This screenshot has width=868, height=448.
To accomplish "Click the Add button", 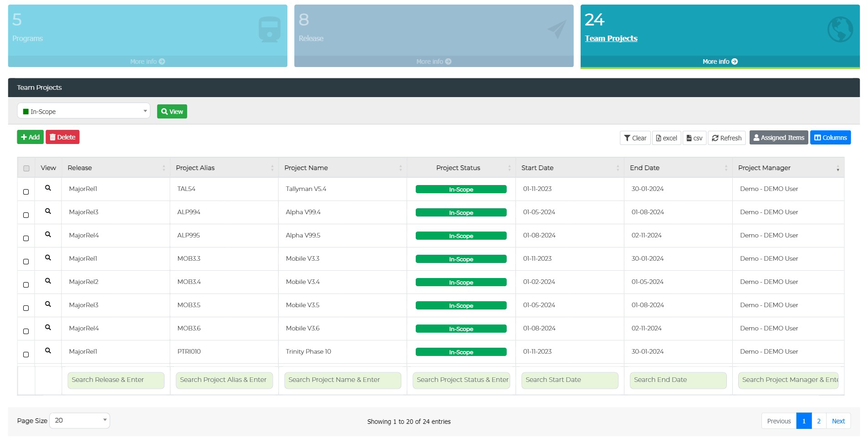I will [30, 137].
